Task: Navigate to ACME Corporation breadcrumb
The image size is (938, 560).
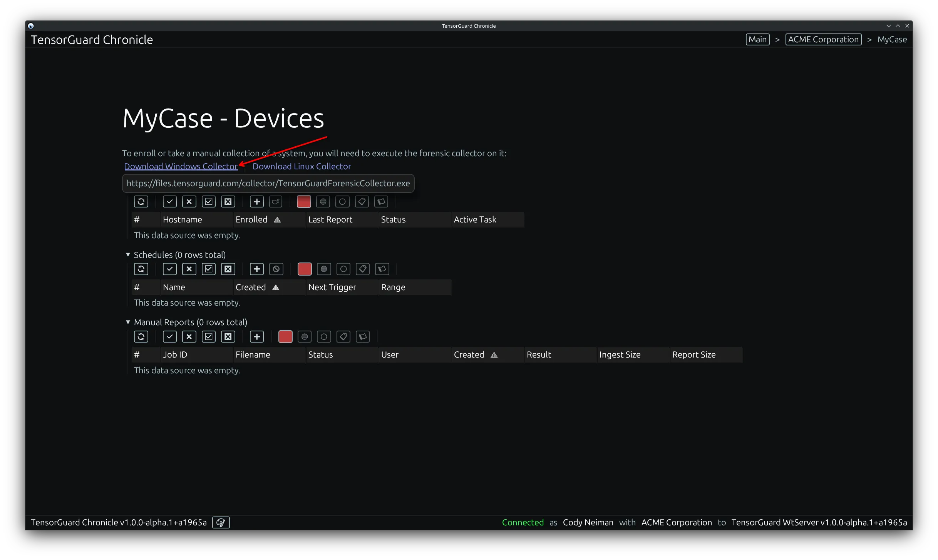Action: pyautogui.click(x=823, y=39)
